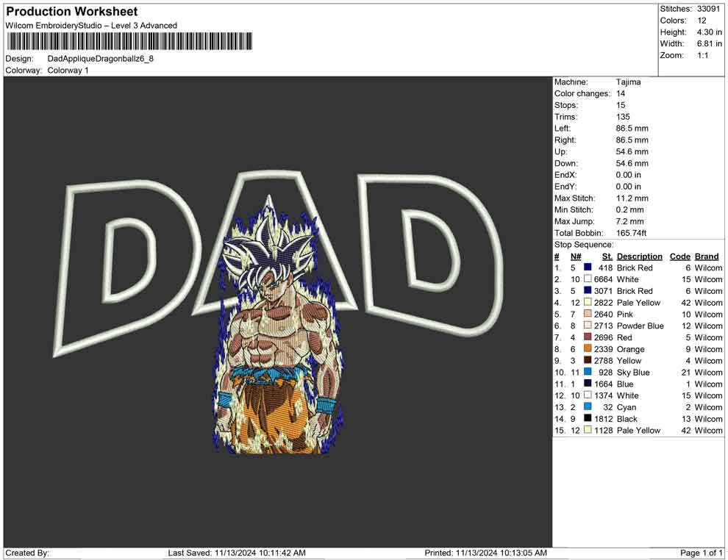This screenshot has height=560, width=728.
Task: Click the Brand column header
Action: [x=707, y=256]
